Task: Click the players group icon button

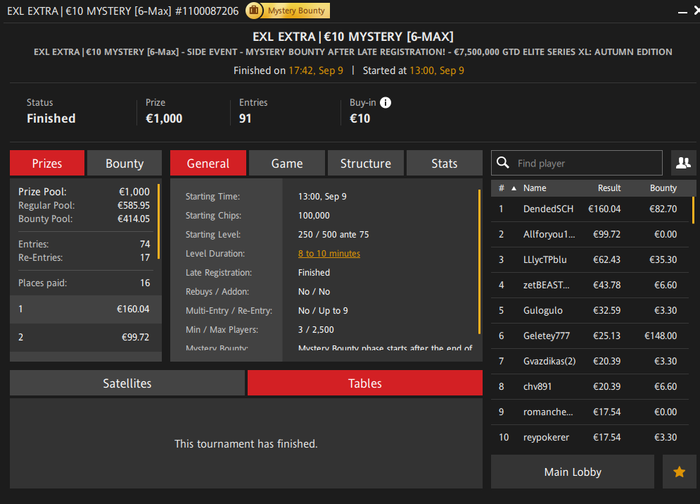Action: pos(683,163)
